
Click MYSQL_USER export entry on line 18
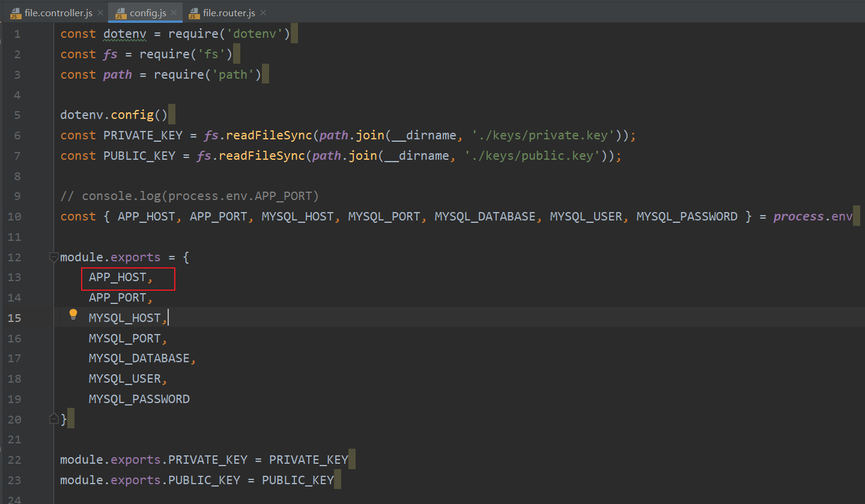[x=125, y=378]
